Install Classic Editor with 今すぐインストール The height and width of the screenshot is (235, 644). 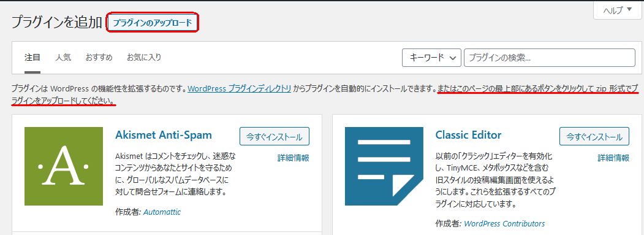[x=594, y=137]
